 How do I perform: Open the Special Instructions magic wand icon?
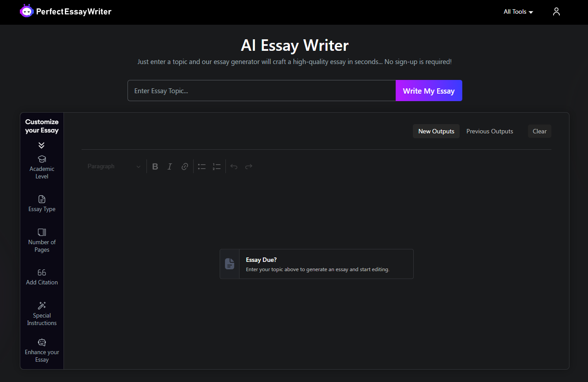pos(42,306)
